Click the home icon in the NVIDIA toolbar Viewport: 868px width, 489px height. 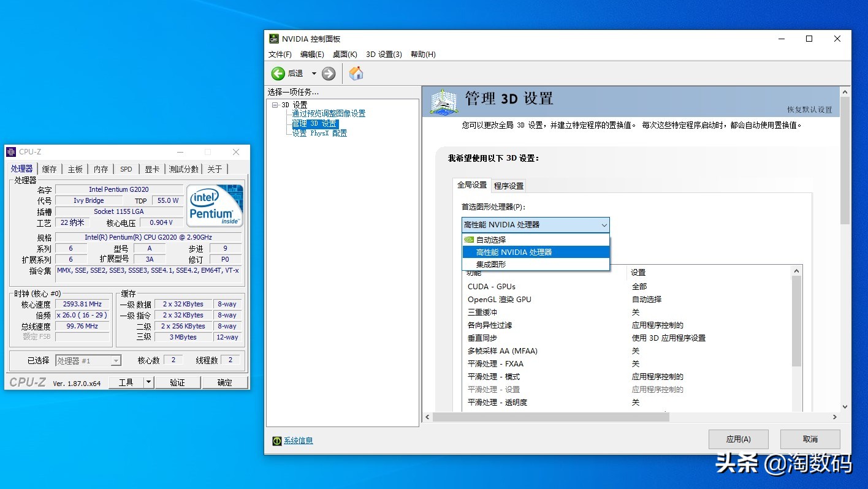(x=356, y=73)
